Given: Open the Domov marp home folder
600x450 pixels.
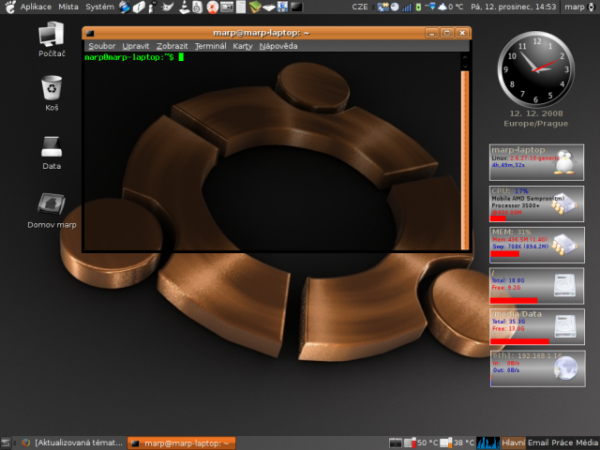Looking at the screenshot, I should (52, 210).
